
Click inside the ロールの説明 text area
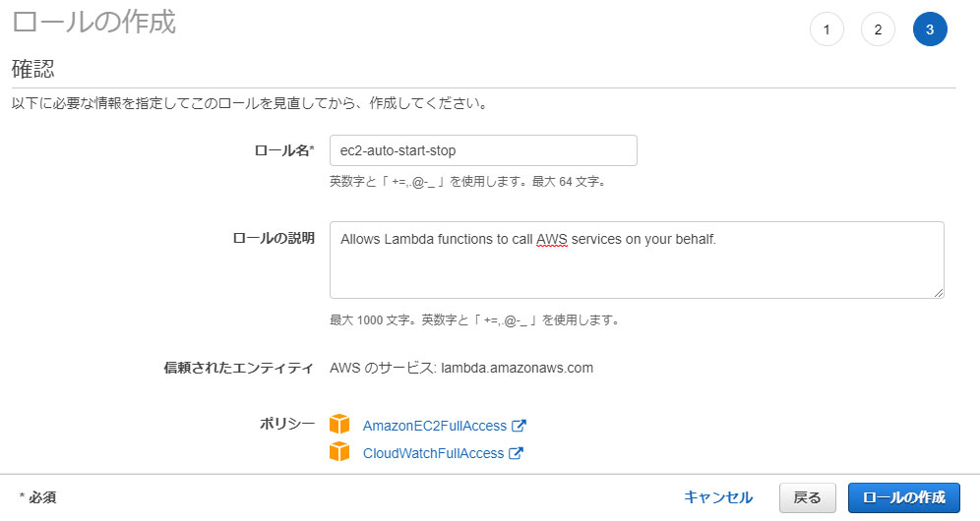[x=637, y=260]
